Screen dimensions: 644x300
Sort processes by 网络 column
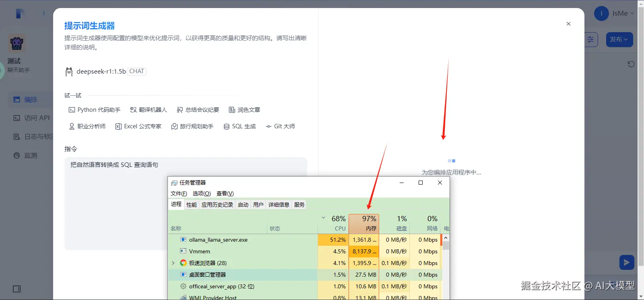425,224
